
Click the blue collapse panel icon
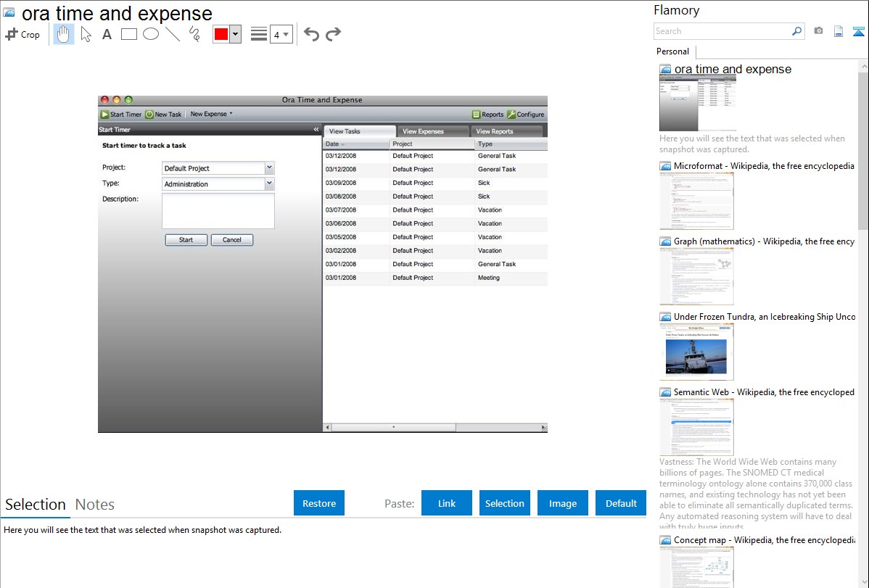click(x=858, y=32)
